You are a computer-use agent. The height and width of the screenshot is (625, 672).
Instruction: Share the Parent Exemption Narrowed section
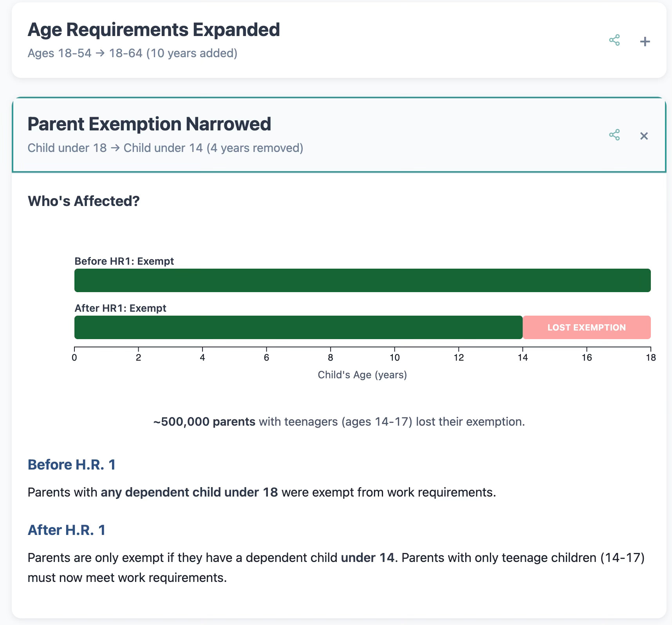tap(614, 135)
